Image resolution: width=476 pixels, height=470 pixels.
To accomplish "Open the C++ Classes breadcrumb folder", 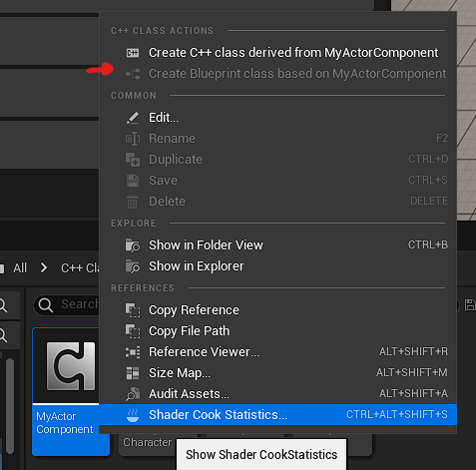I will (x=80, y=268).
